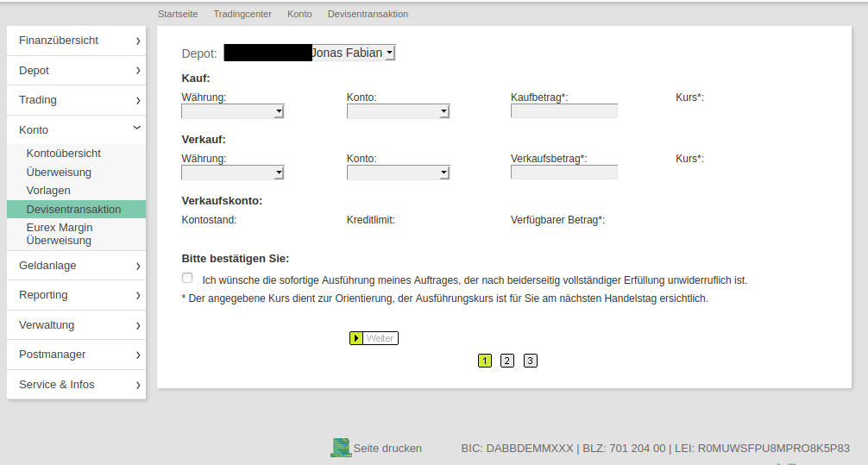Open the Kontoübersicht sidebar link
Viewport: 868px width, 465px height.
(64, 153)
